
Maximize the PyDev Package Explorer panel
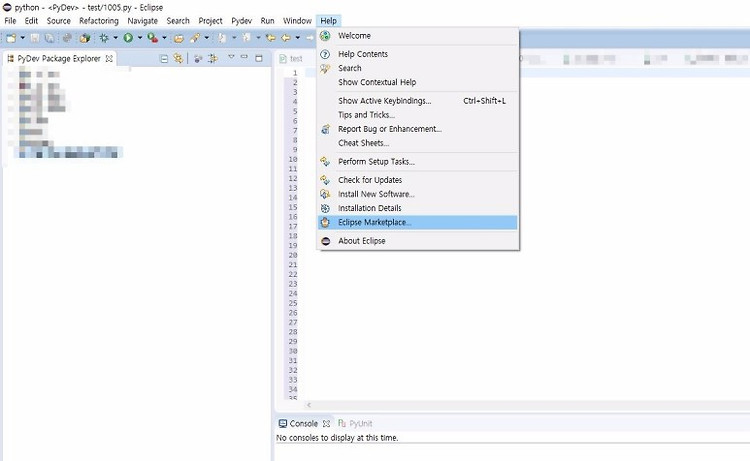point(259,58)
